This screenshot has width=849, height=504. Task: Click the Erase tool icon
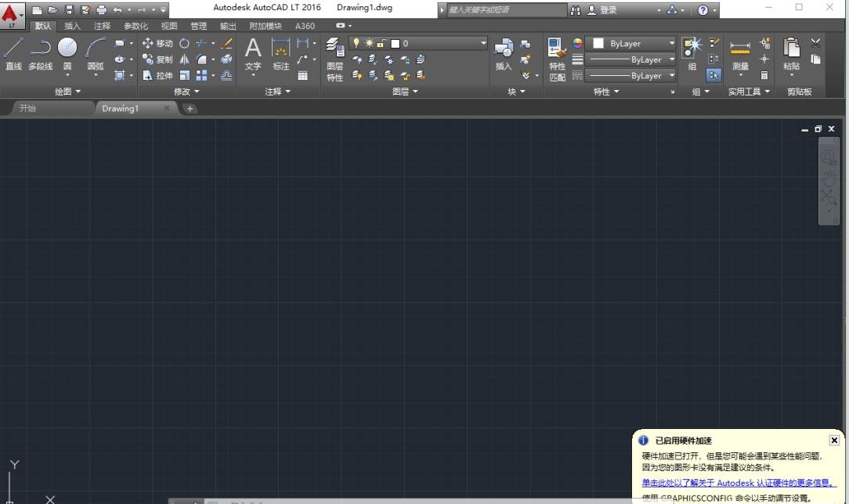[x=226, y=43]
